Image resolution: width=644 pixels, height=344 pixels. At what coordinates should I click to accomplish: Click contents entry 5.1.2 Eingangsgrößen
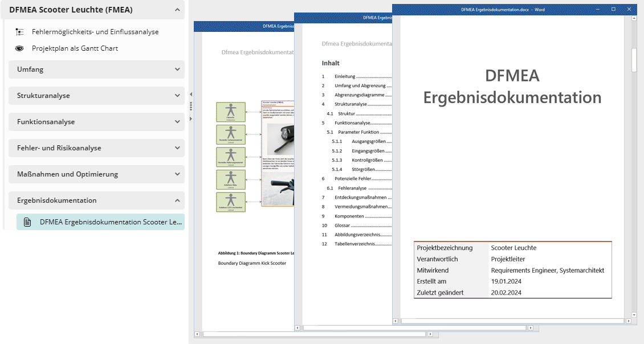tap(362, 151)
